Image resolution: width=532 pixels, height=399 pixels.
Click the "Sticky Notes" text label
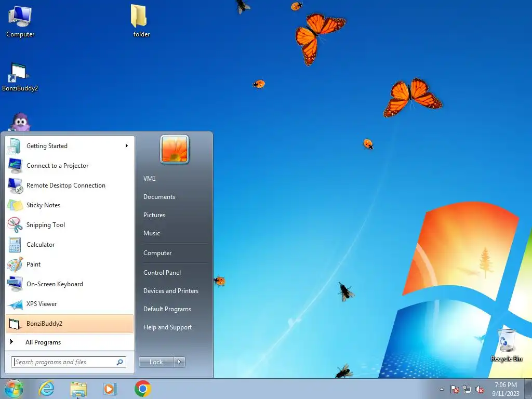point(43,205)
